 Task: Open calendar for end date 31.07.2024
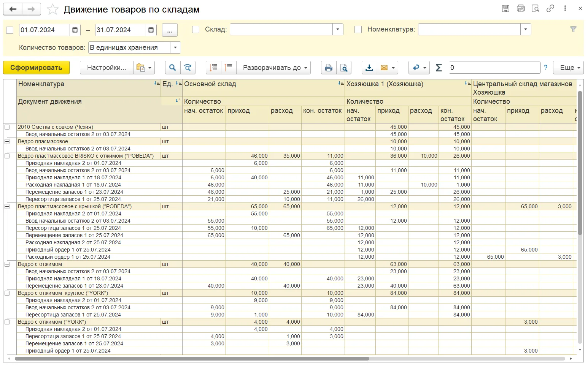coord(151,30)
